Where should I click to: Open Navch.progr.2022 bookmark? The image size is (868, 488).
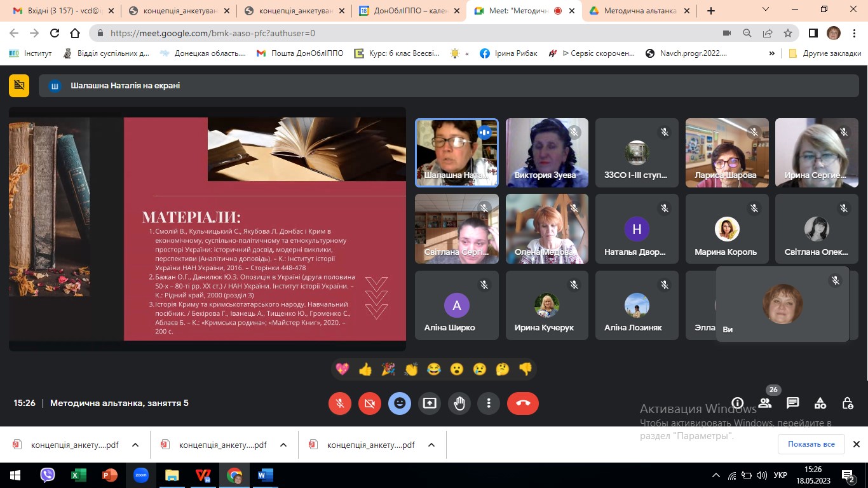(x=686, y=53)
